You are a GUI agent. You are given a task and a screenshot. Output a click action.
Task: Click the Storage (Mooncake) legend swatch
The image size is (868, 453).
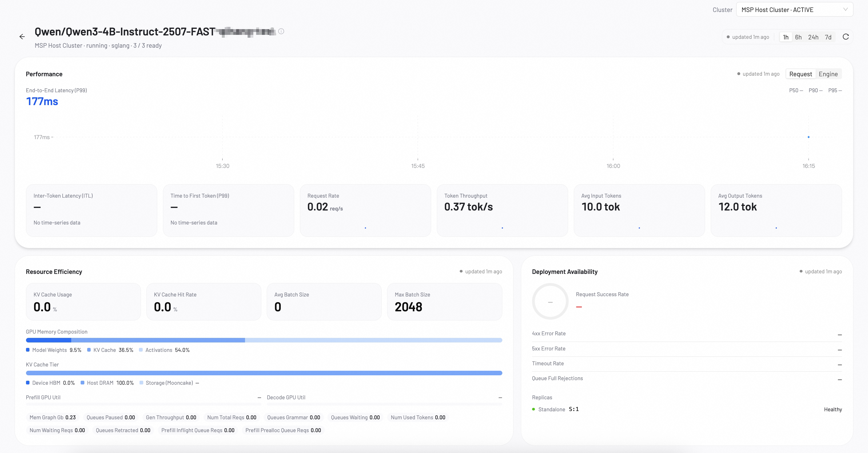coord(141,383)
